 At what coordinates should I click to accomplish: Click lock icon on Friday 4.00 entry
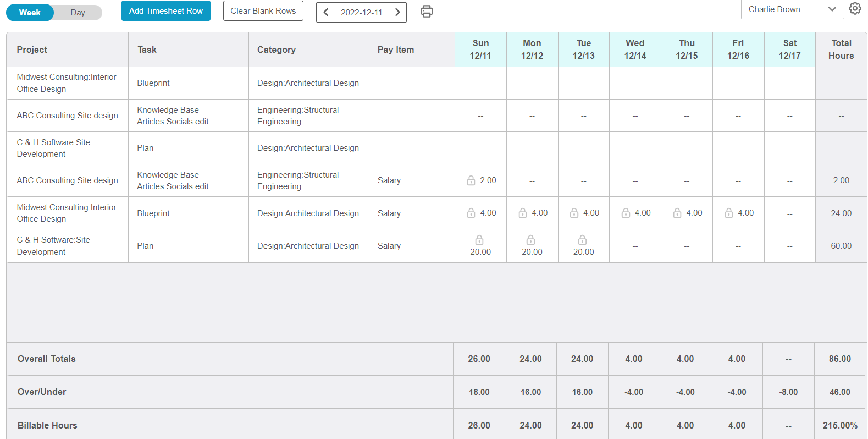pyautogui.click(x=729, y=213)
